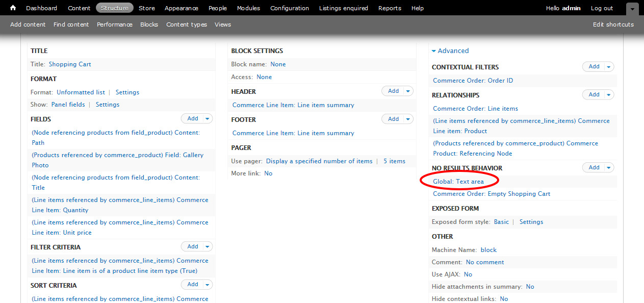Change pager 5 items setting
Viewport: 644px width, 303px height.
coord(394,161)
